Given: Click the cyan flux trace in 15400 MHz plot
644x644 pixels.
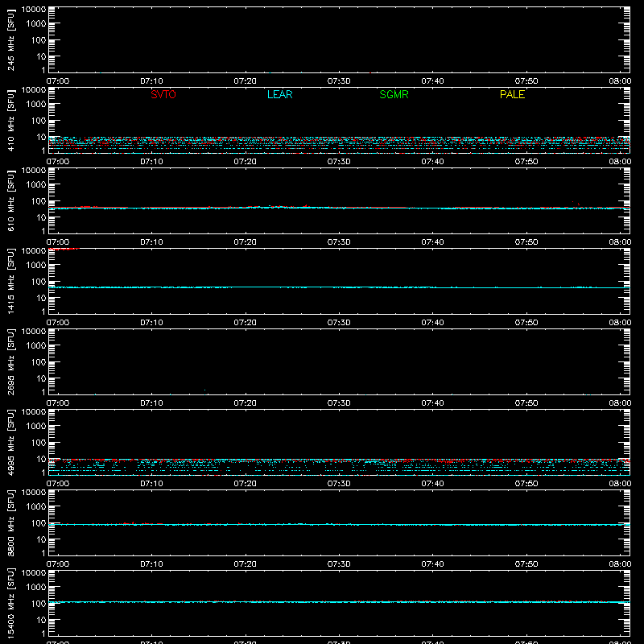Looking at the screenshot, I should [339, 602].
